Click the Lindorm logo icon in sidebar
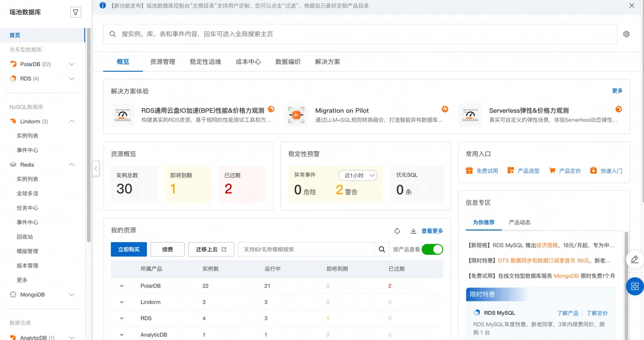 (13, 121)
